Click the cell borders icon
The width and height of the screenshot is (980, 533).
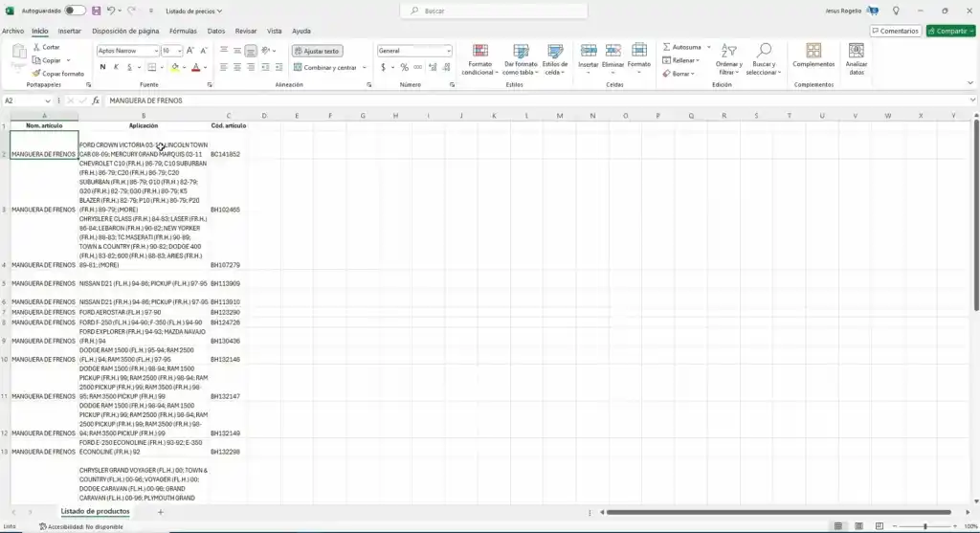pyautogui.click(x=152, y=67)
